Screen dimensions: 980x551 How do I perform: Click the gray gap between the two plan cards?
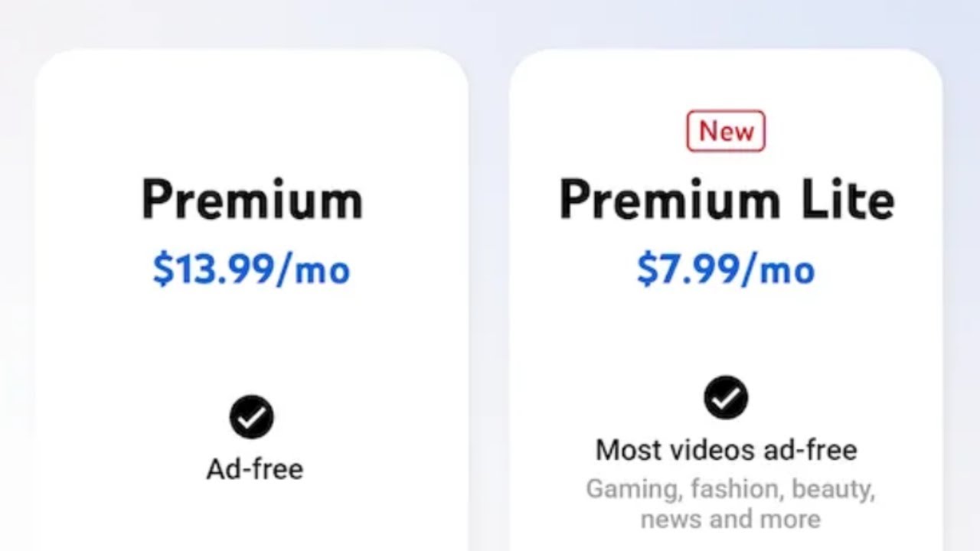click(x=488, y=306)
